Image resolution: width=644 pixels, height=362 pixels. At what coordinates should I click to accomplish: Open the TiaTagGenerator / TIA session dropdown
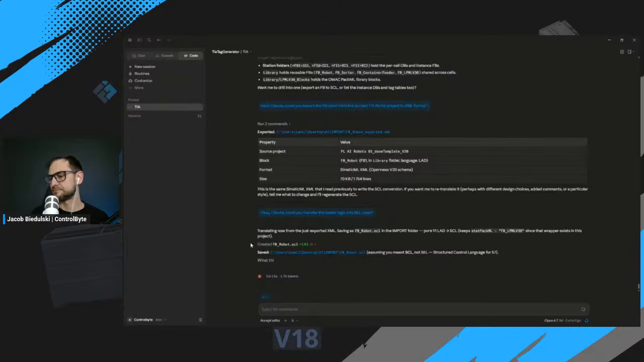(231, 52)
